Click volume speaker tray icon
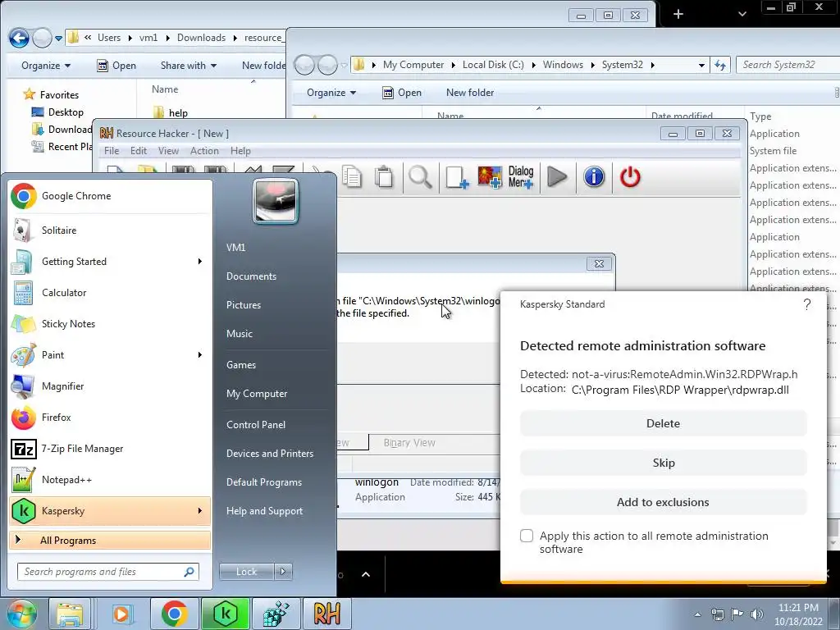Viewport: 840px width, 630px height. (x=756, y=614)
